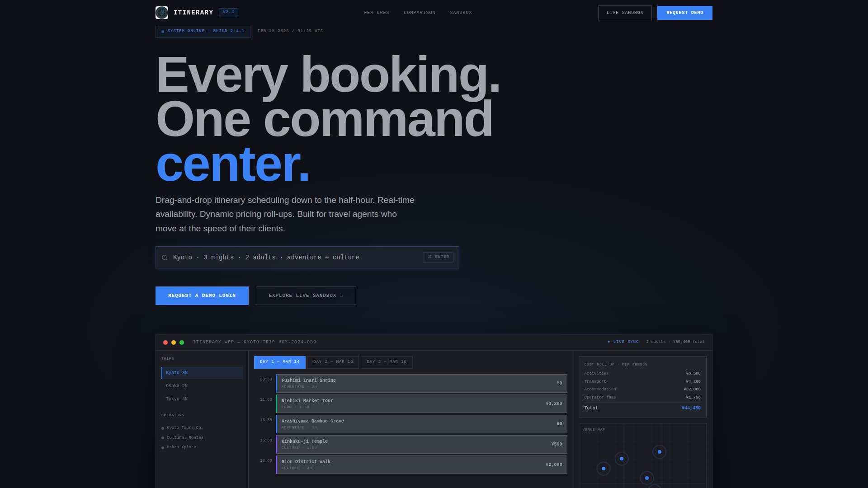Click the blue SYSTEM ONLINE status dot
Image resolution: width=868 pixels, height=488 pixels.
(163, 31)
